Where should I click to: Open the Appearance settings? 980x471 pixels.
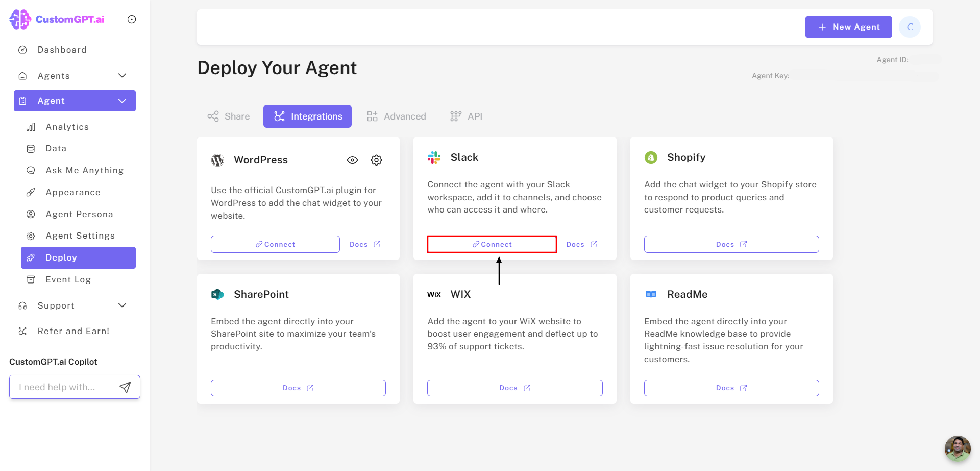coord(73,192)
